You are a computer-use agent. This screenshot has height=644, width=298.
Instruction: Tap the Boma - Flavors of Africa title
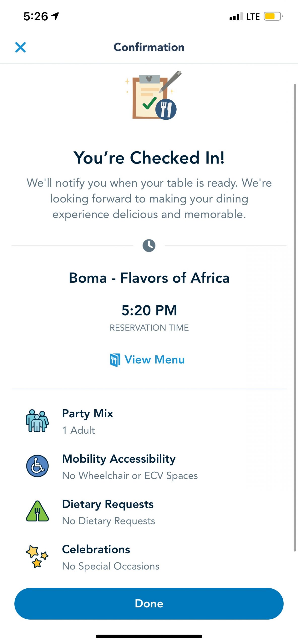[x=149, y=278]
